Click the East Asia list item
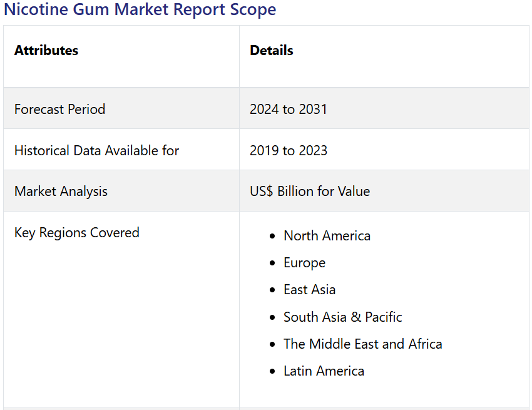 coord(309,290)
